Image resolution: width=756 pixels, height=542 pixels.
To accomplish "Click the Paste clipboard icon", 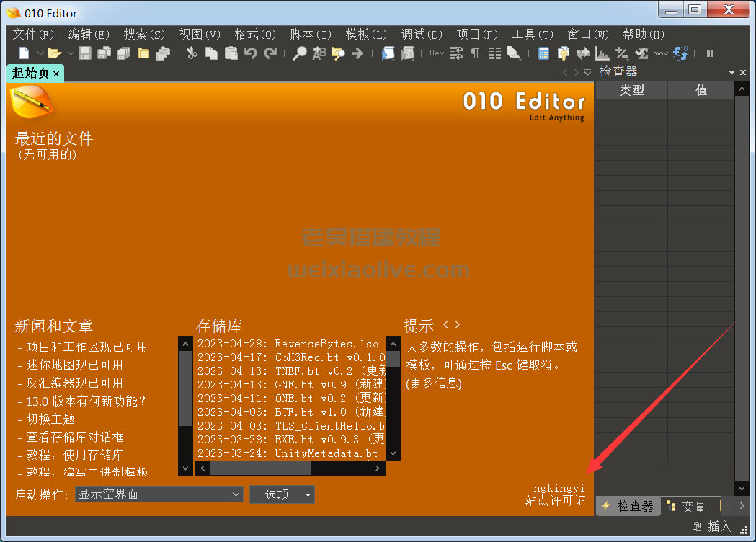I will 231,53.
